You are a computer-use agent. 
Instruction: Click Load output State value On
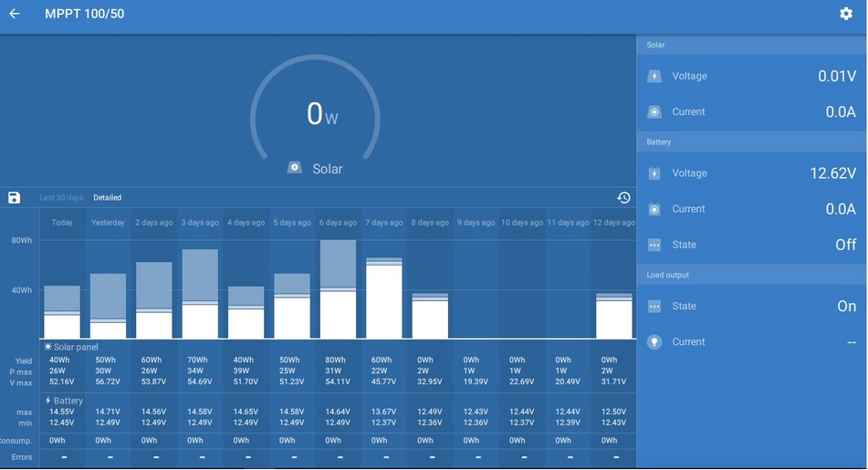click(846, 306)
